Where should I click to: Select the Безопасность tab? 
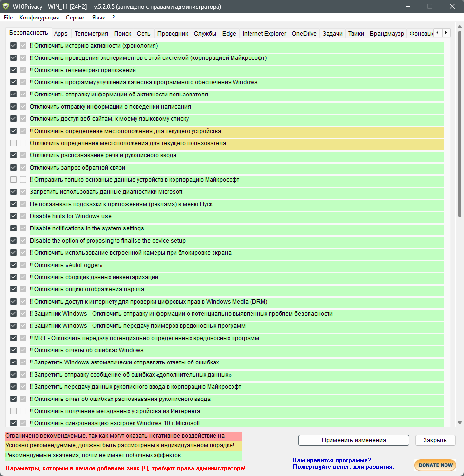[29, 33]
